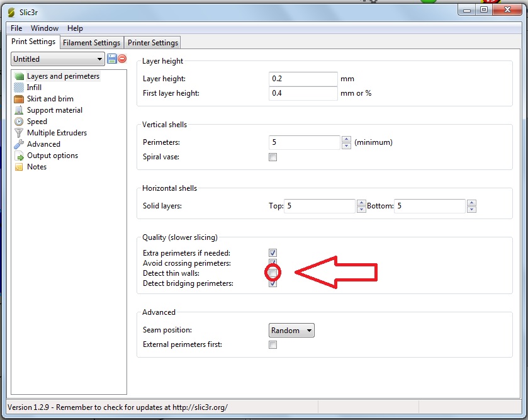The image size is (528, 420).
Task: Uncheck Extra perimeters if needed
Action: [272, 253]
